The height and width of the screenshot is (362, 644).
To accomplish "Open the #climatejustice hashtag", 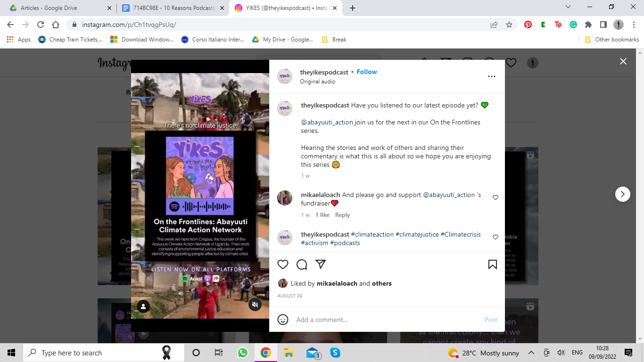I will (417, 234).
